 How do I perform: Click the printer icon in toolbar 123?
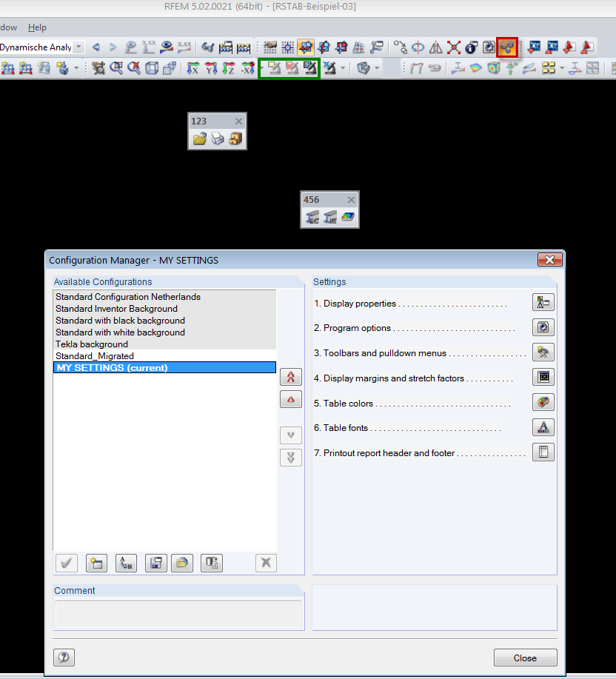coord(217,138)
